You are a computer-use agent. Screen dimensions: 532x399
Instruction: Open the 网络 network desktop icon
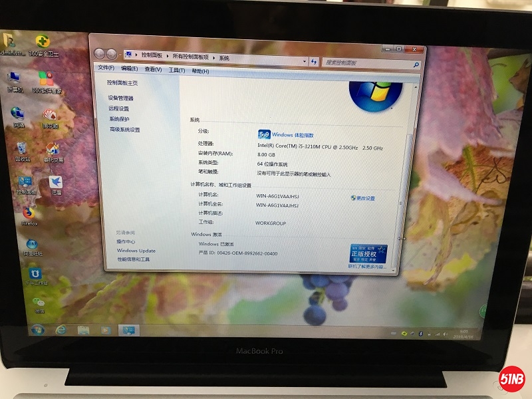[18, 114]
